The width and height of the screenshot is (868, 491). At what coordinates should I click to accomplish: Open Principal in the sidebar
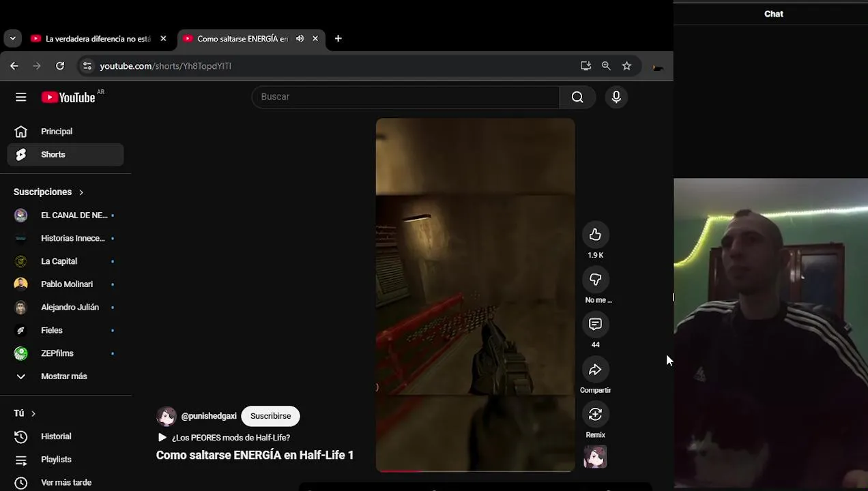pos(66,132)
